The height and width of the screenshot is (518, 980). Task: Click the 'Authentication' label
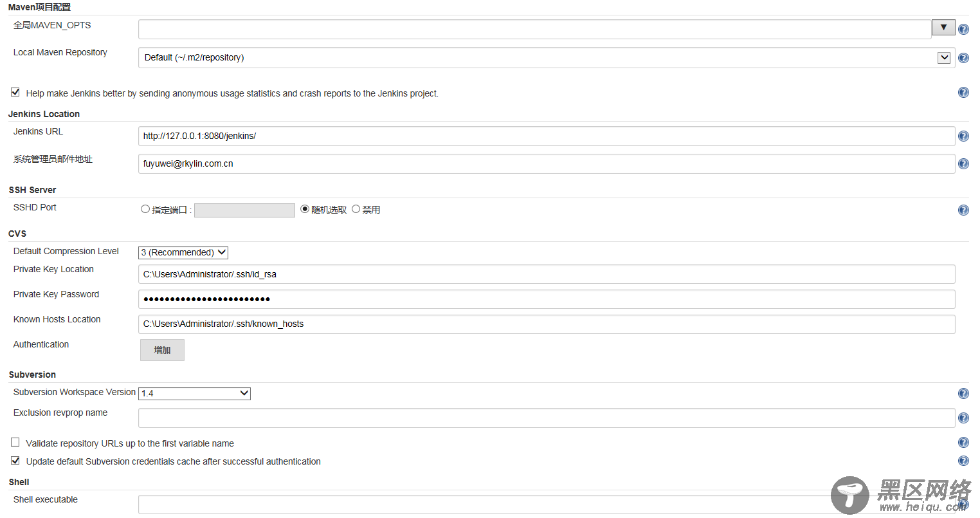coord(41,344)
